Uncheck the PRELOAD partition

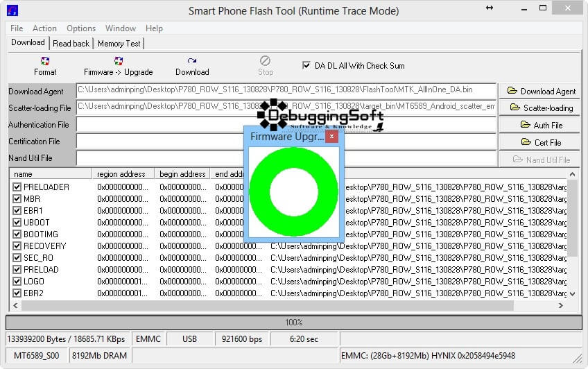[17, 269]
